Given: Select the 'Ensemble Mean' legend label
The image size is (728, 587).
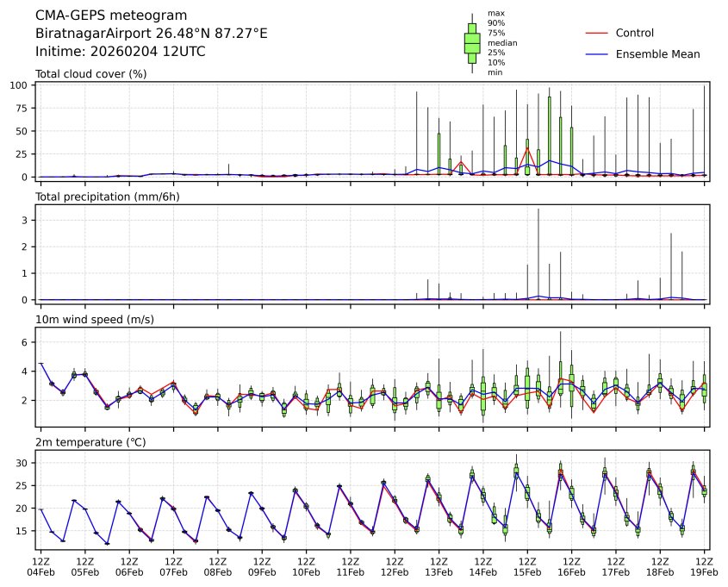Looking at the screenshot, I should click(x=657, y=53).
